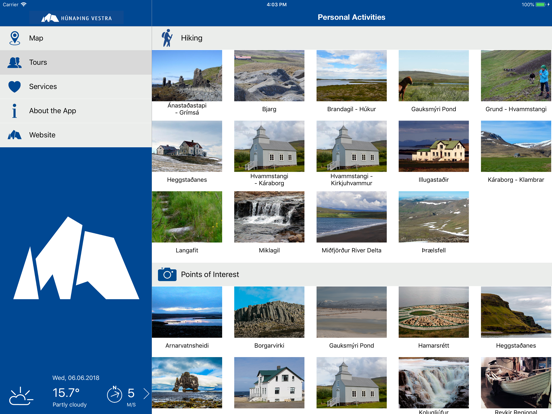
Task: Click the 15.7° temperature reading
Action: (x=66, y=393)
